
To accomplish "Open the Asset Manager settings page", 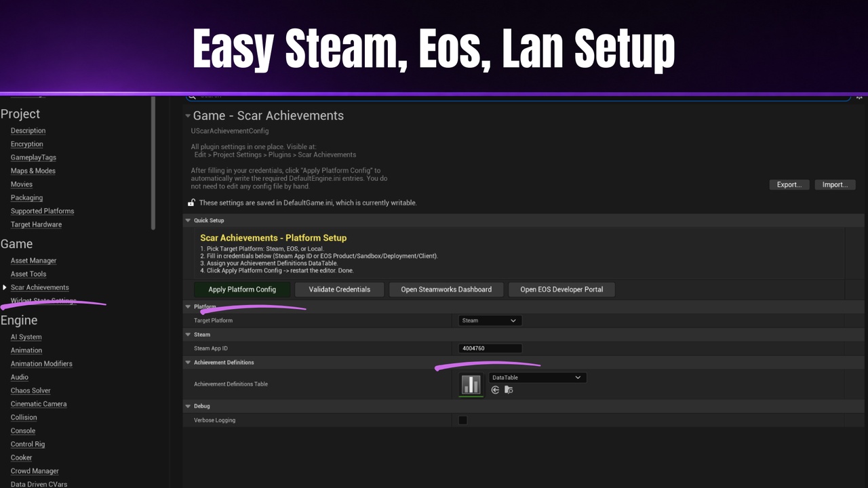I will point(33,261).
